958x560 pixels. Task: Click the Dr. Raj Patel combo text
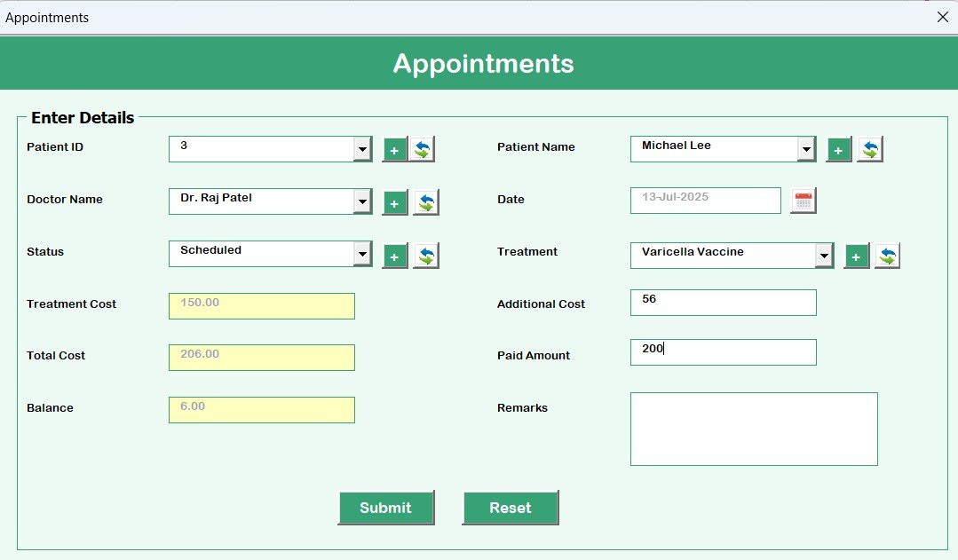pos(217,198)
